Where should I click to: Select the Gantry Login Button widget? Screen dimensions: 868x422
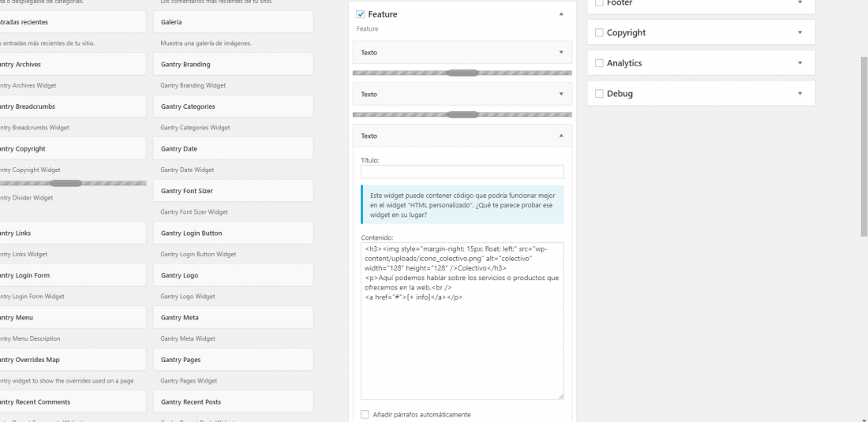(x=233, y=233)
